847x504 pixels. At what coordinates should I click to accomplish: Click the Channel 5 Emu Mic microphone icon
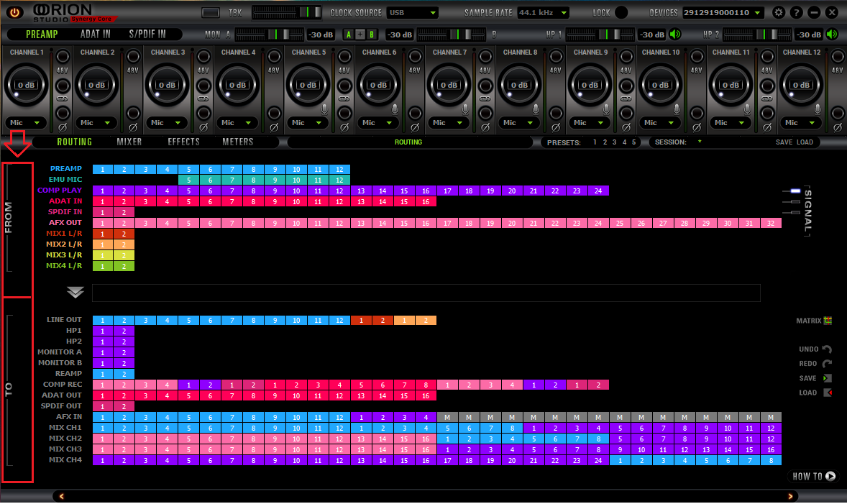(324, 109)
